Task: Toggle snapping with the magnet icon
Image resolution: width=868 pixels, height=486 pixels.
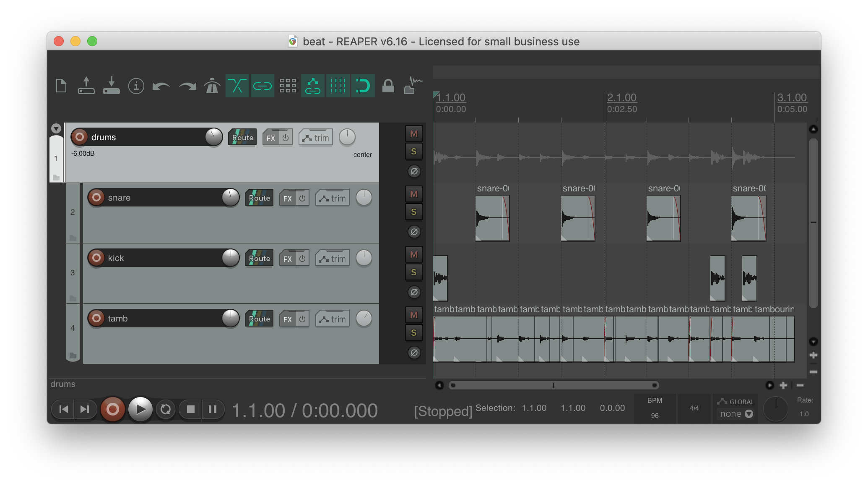Action: pos(363,86)
